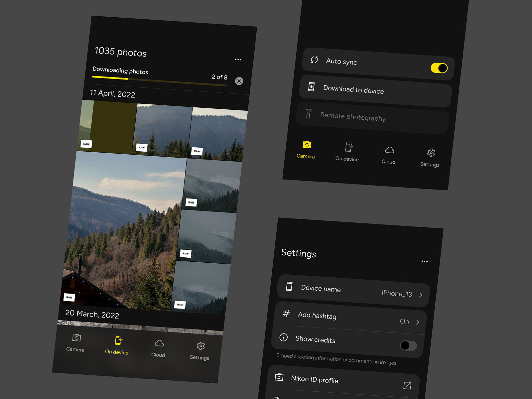The image size is (532, 399).
Task: Disable the Auto sync switch
Action: tap(439, 67)
